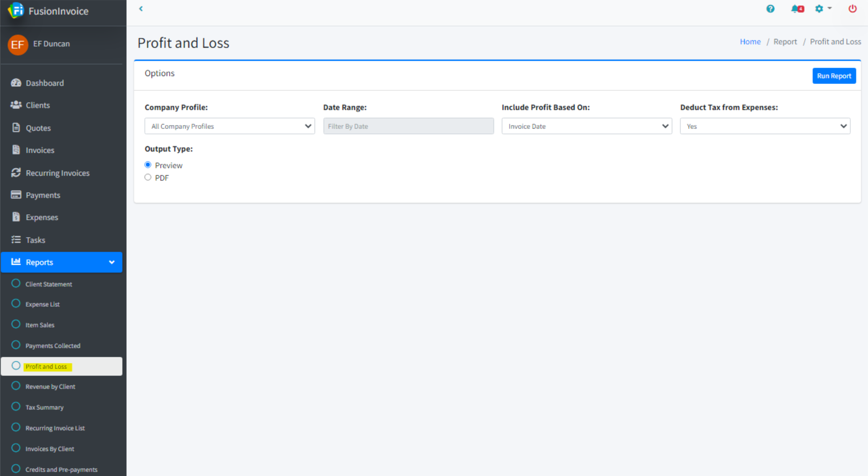
Task: Click the help question mark icon
Action: [770, 9]
